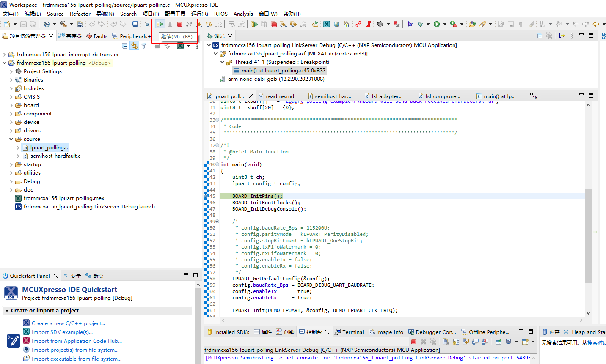Switch to the Faults tab
606x364 pixels.
pyautogui.click(x=97, y=36)
